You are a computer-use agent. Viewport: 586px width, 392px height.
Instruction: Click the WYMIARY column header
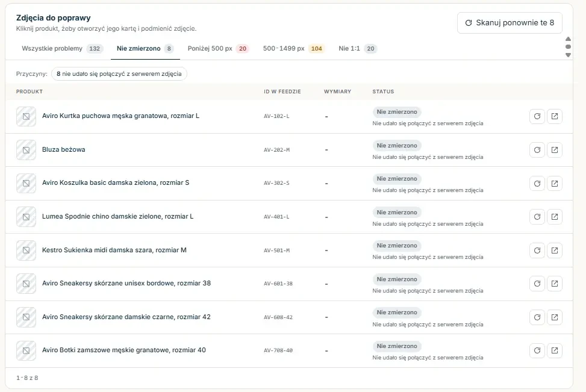coord(337,92)
